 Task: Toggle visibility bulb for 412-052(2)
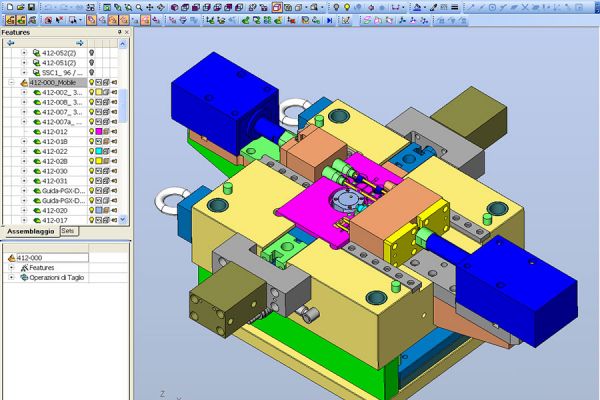(91, 53)
